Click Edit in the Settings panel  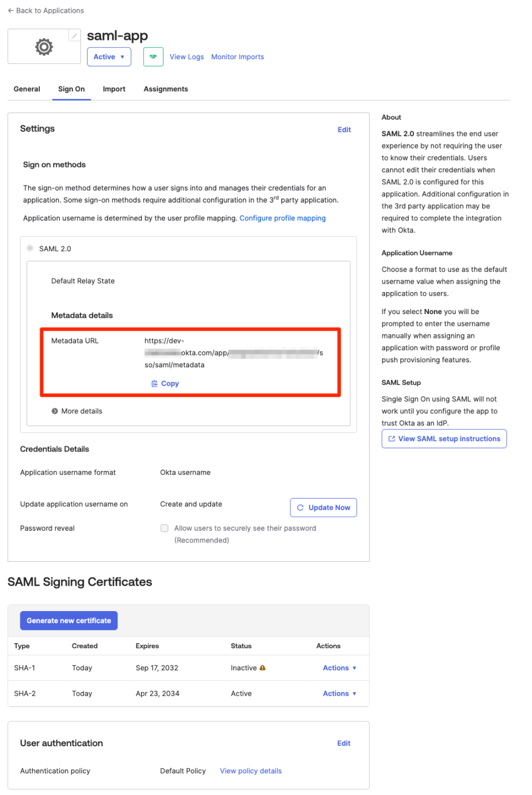pos(344,129)
